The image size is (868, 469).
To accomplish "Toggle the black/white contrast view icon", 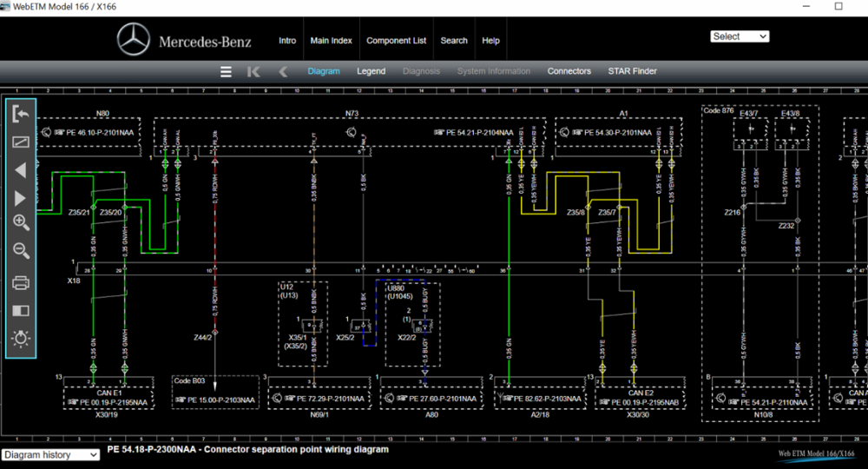I will 21,310.
